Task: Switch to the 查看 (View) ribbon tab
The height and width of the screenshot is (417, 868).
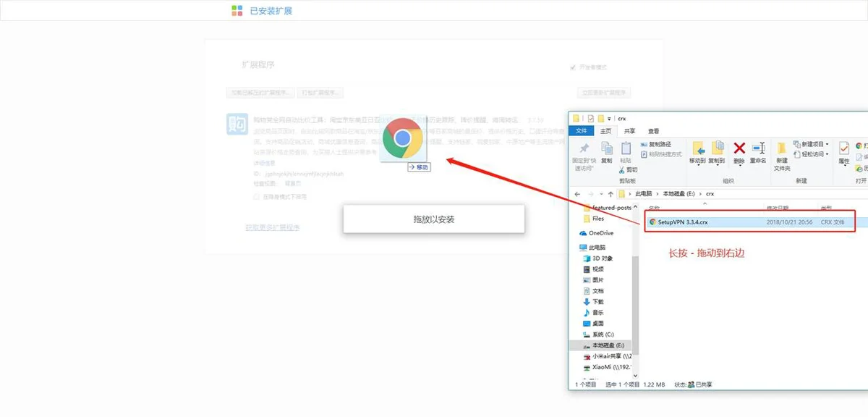Action: (654, 131)
